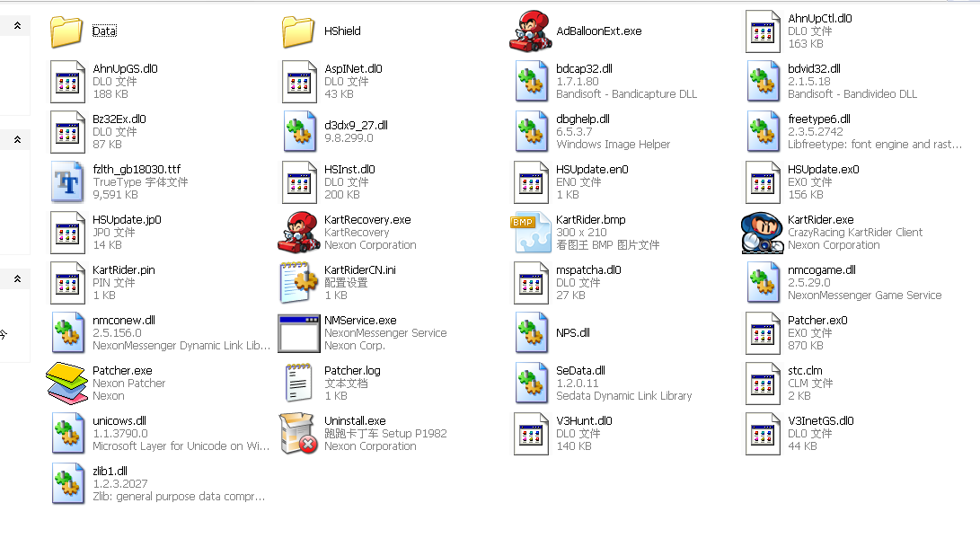980x547 pixels.
Task: Select KartRecovery.exe red kart icon
Action: [299, 233]
